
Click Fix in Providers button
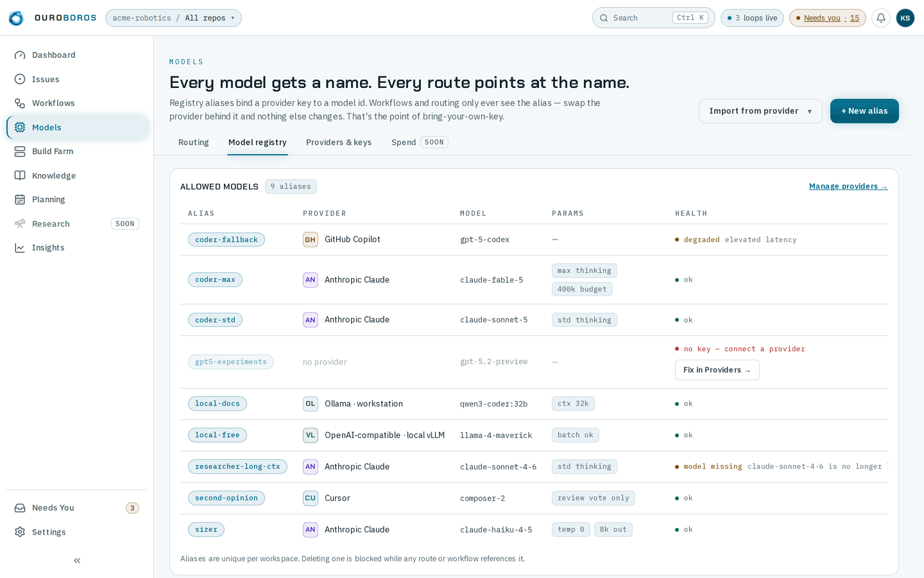717,370
